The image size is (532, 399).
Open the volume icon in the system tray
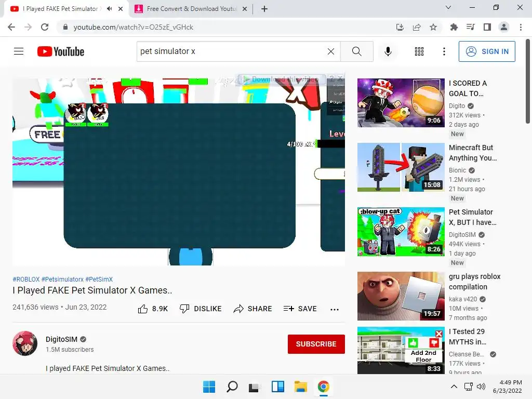click(x=481, y=387)
